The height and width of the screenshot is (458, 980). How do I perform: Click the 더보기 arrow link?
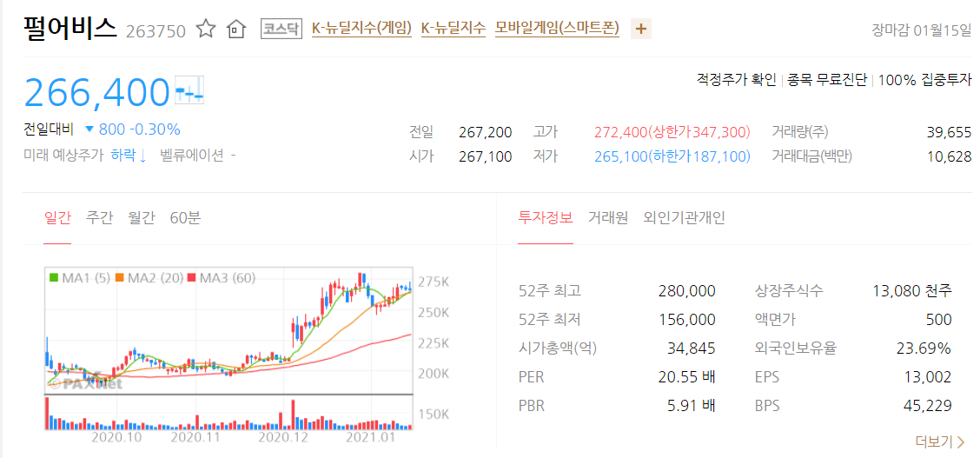[x=940, y=442]
